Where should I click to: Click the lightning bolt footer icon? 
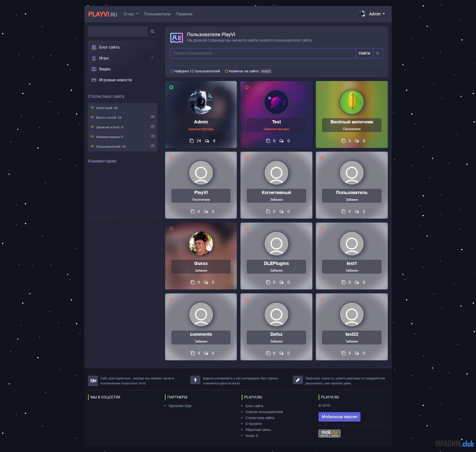click(x=195, y=380)
